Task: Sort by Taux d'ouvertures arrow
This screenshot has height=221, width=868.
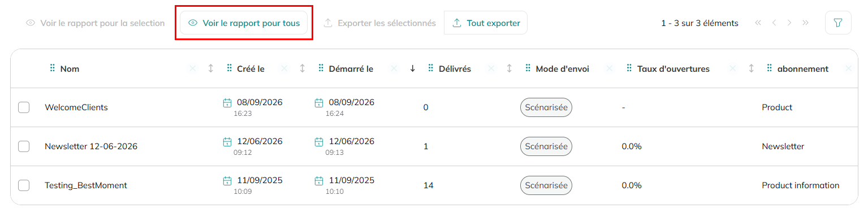Action: (x=752, y=68)
